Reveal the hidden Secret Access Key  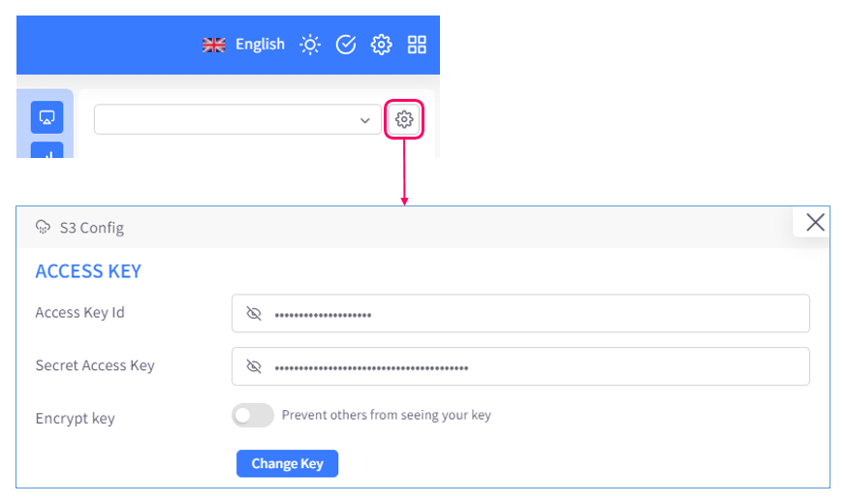coord(254,366)
